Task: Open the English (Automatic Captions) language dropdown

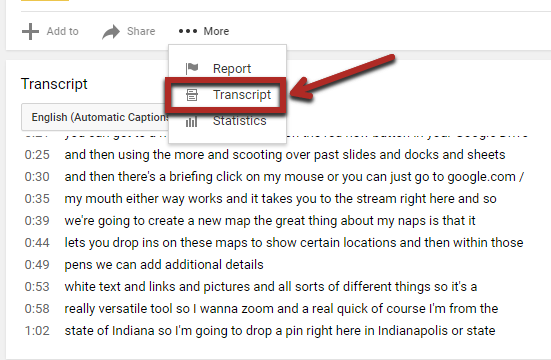Action: click(x=95, y=117)
